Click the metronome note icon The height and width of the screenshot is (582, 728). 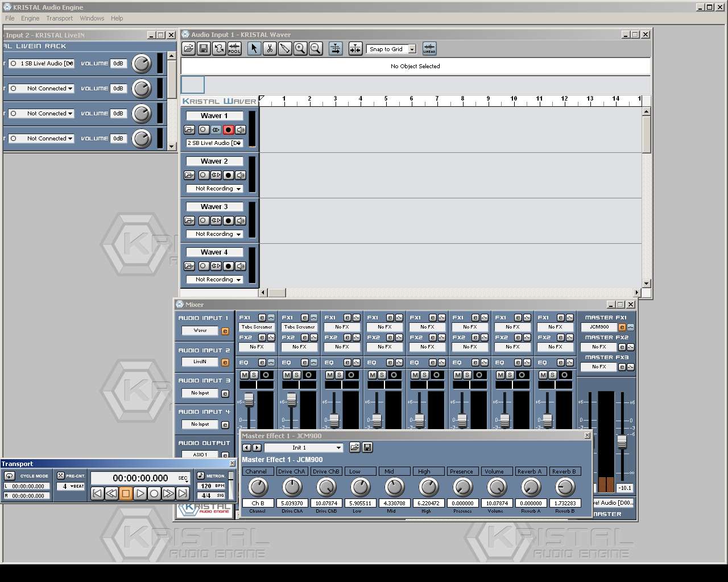pos(201,475)
